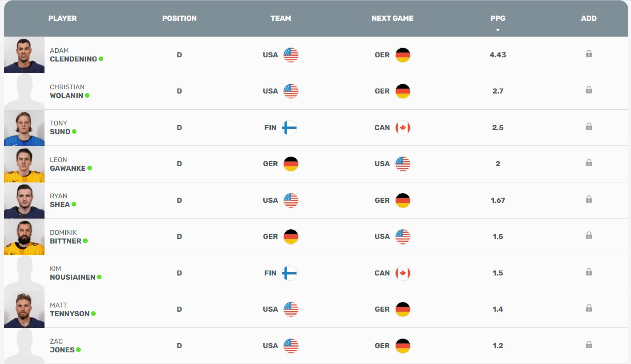The height and width of the screenshot is (364, 631).
Task: Click the green dot next to Kim Nousiainen
Action: click(x=99, y=277)
